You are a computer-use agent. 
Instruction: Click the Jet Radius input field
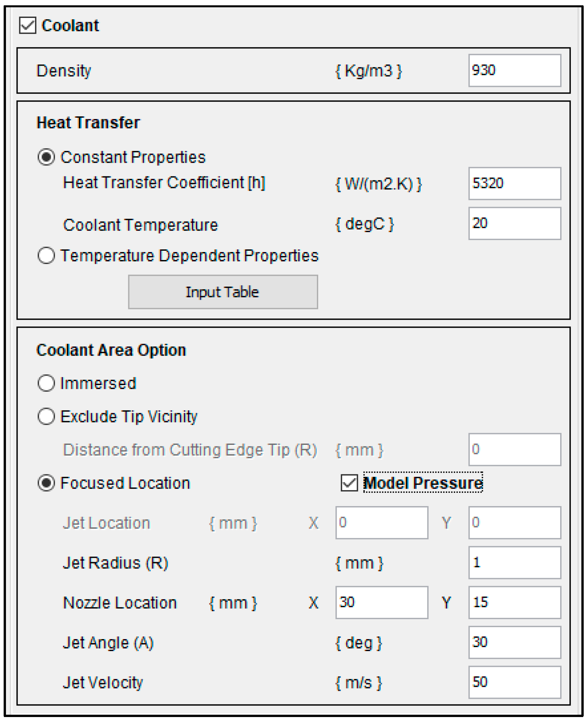514,563
